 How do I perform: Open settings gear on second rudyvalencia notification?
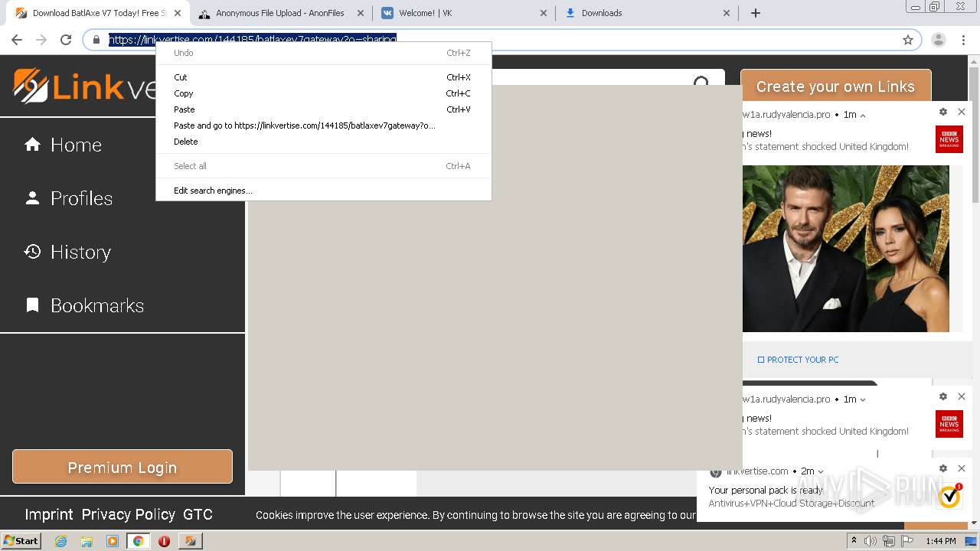click(943, 396)
